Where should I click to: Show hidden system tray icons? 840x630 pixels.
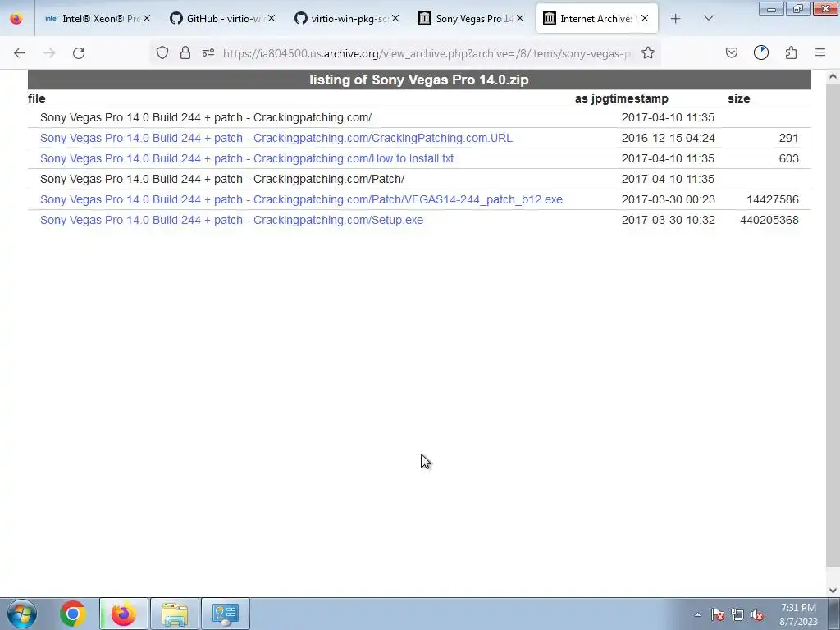[697, 615]
